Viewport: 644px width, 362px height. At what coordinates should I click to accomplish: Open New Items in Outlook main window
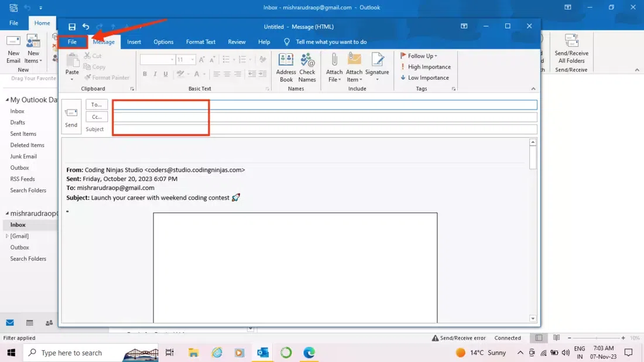[33, 49]
